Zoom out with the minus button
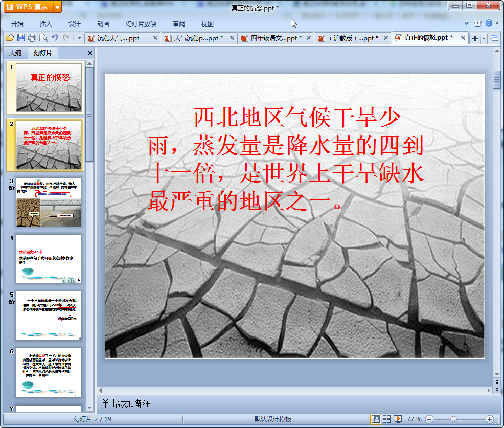 click(429, 419)
